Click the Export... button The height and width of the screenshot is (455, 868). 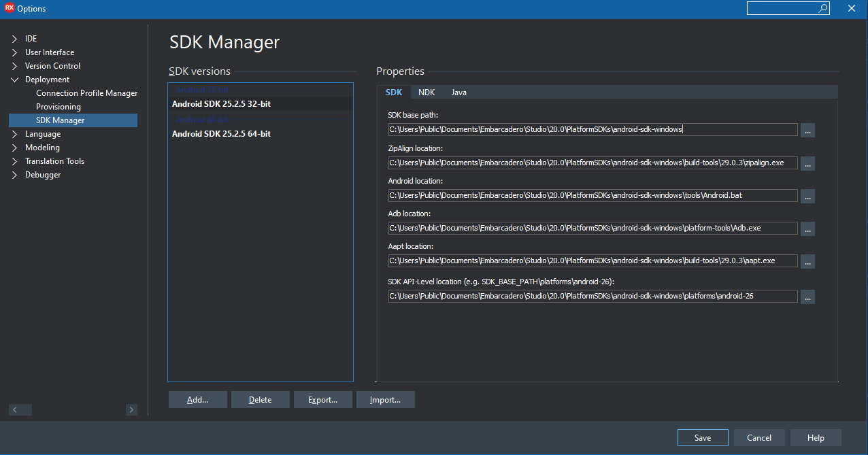[323, 400]
